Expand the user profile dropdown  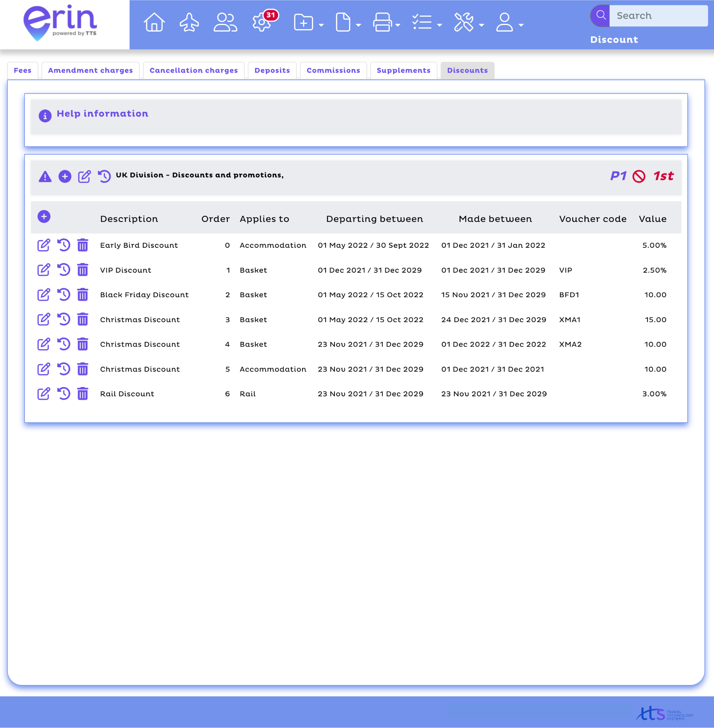(509, 23)
